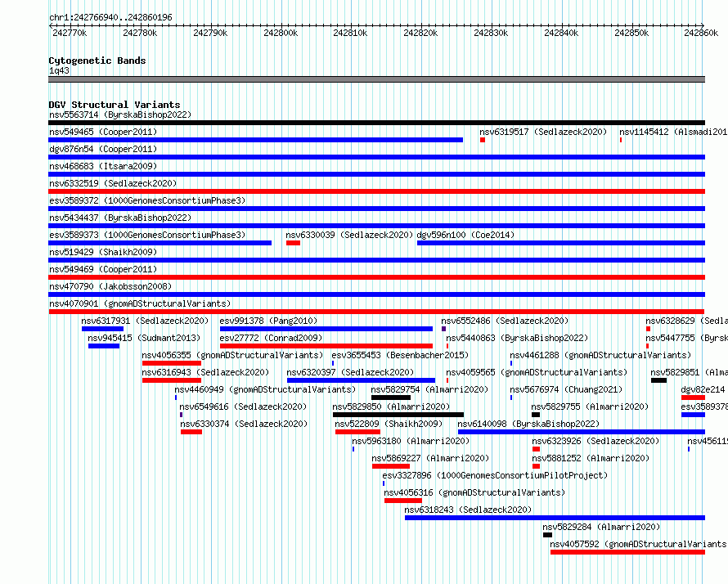The width and height of the screenshot is (728, 584).
Task: Select nsv4057592 (gnomADStructuralVariants) label
Action: click(x=638, y=544)
